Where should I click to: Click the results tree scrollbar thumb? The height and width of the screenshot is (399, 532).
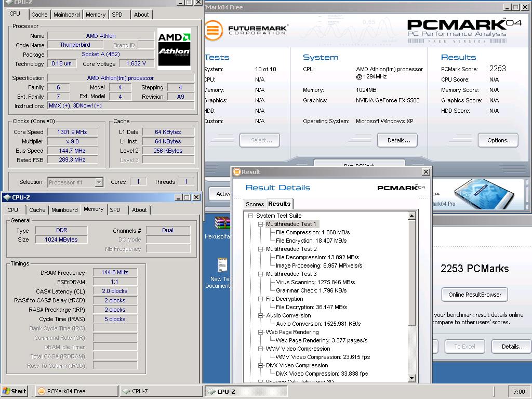click(x=412, y=272)
